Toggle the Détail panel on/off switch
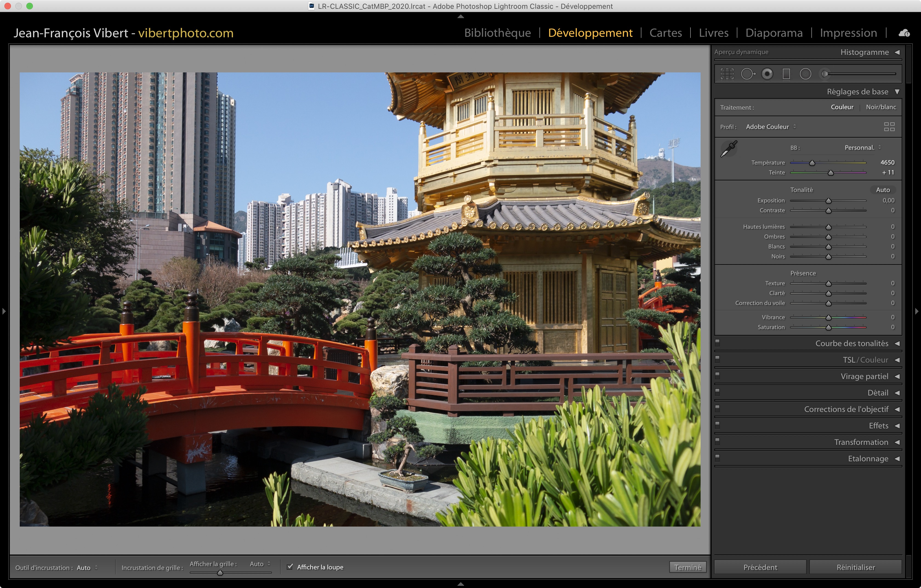This screenshot has height=588, width=921. 718,392
